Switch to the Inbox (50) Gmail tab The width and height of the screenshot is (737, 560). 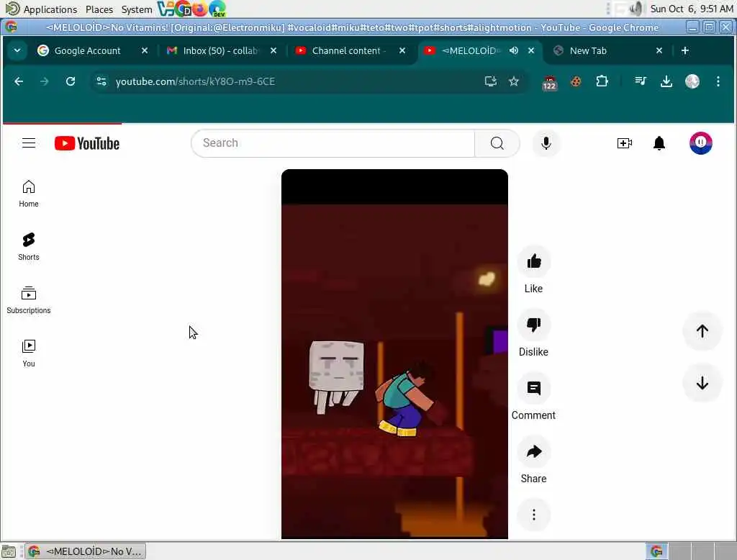[x=220, y=50]
